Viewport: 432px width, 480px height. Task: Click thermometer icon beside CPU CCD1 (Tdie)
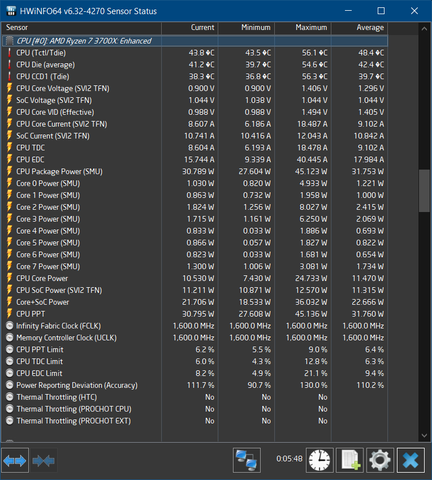(10, 76)
